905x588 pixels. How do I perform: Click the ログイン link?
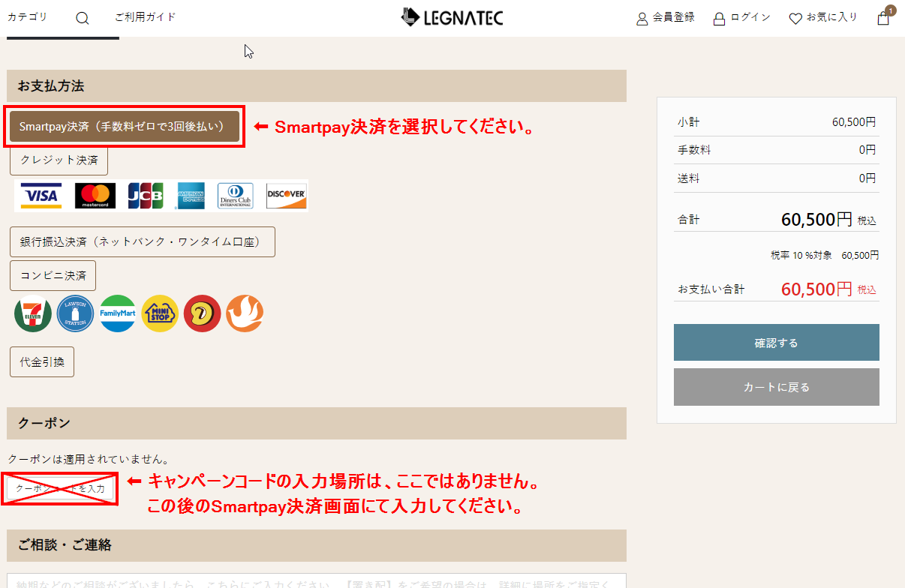[742, 17]
